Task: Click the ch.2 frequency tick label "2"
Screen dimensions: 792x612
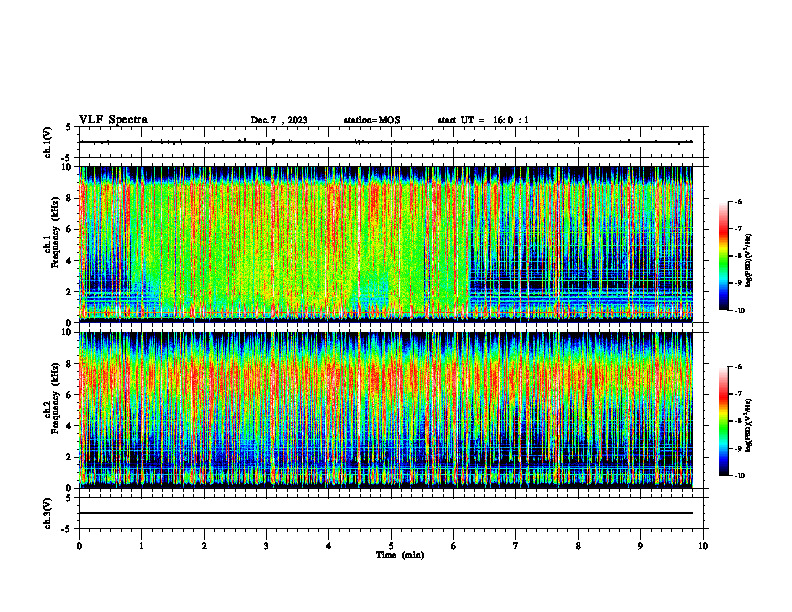Action: point(69,457)
